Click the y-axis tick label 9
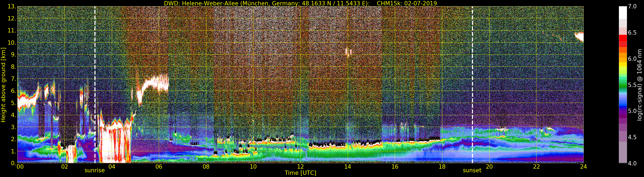 click(x=13, y=55)
